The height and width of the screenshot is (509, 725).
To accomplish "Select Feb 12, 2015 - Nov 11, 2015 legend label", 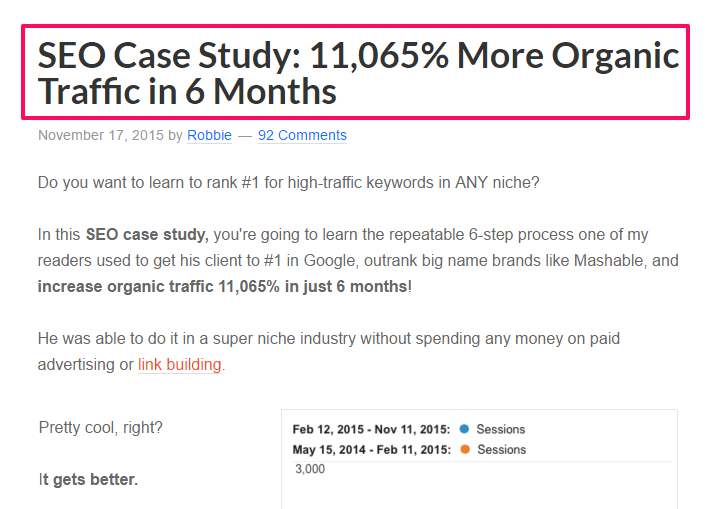I will (371, 429).
